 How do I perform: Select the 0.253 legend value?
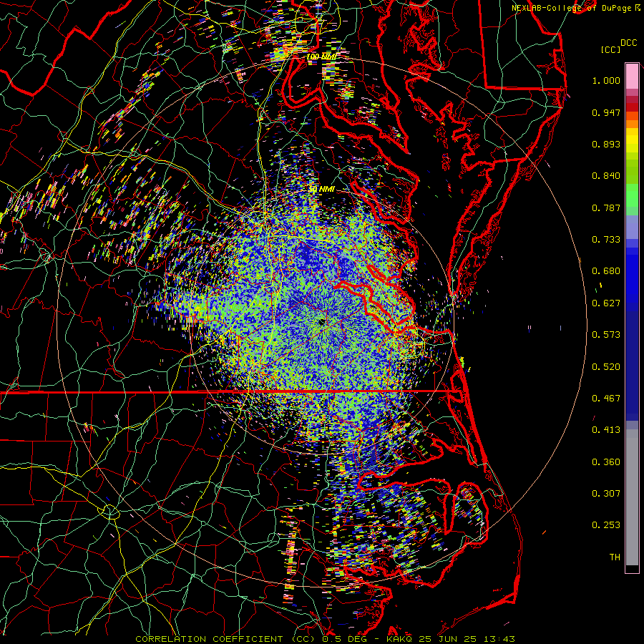point(606,525)
